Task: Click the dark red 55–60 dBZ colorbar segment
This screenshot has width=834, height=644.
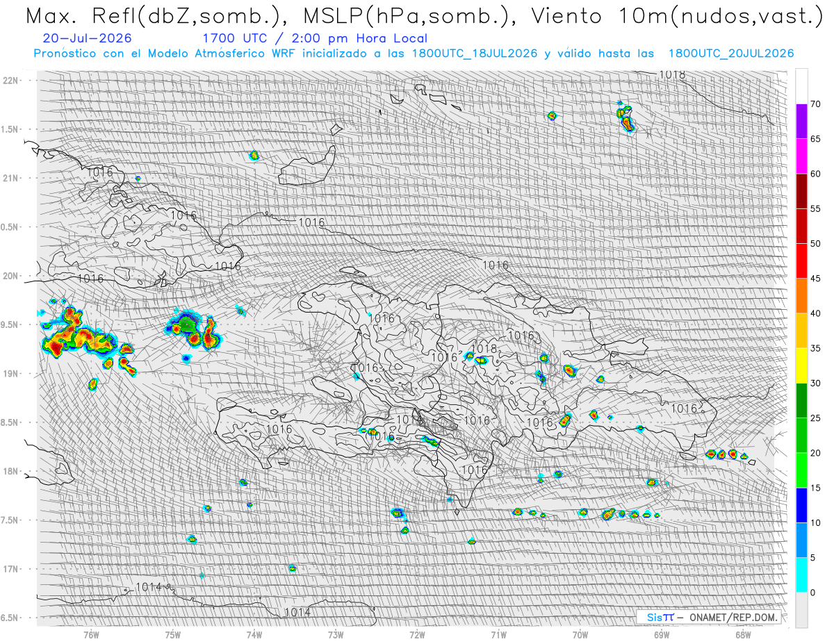Action: point(801,191)
